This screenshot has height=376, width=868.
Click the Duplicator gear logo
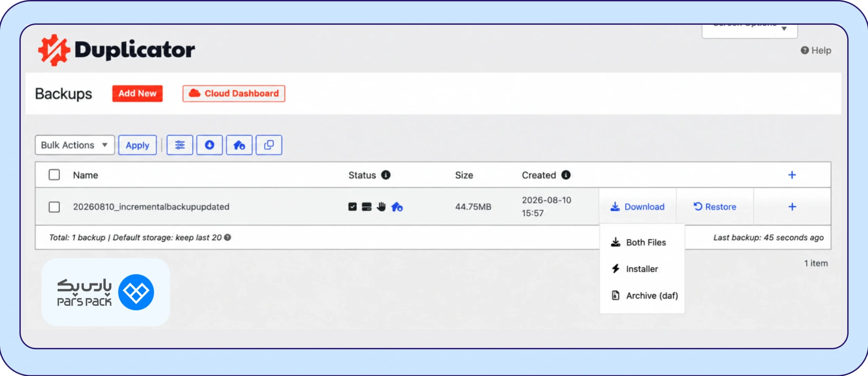54,50
